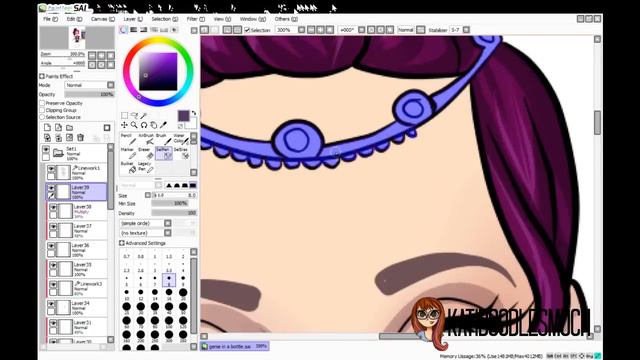Open the Canvas menu
This screenshot has width=640, height=360.
102,19
